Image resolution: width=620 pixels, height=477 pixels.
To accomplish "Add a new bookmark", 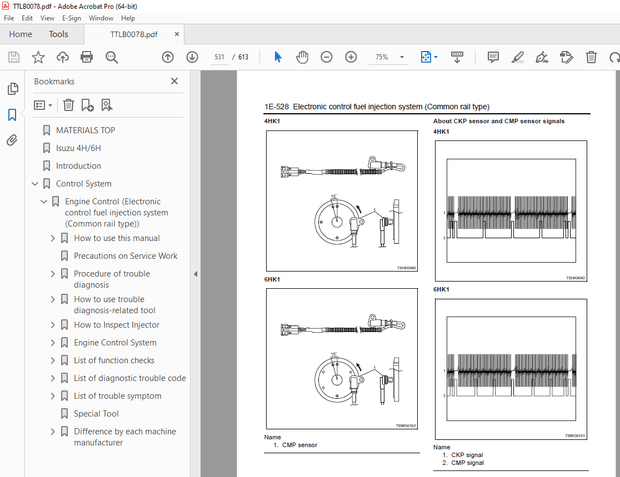I will coord(87,104).
